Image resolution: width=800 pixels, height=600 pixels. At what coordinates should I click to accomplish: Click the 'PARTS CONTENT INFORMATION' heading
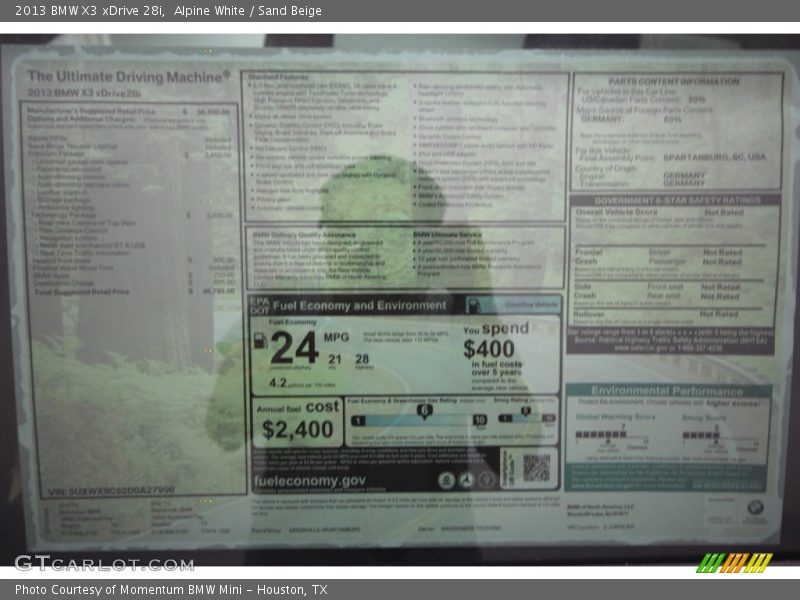coord(673,82)
